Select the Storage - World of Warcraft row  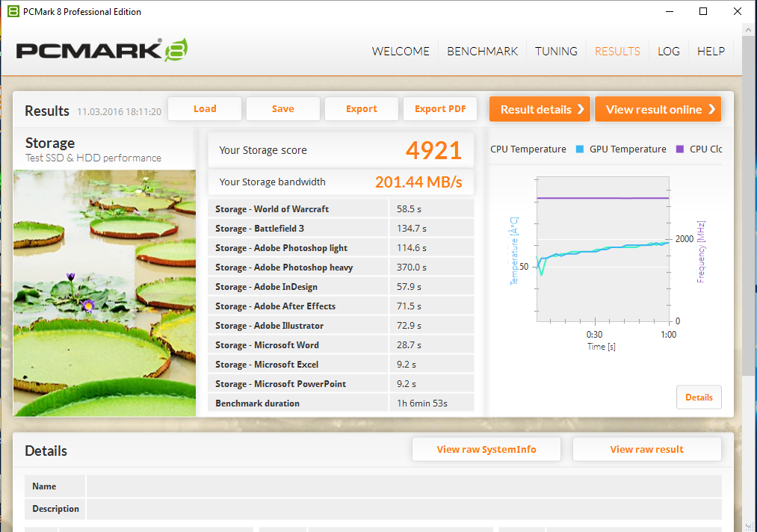pyautogui.click(x=341, y=209)
